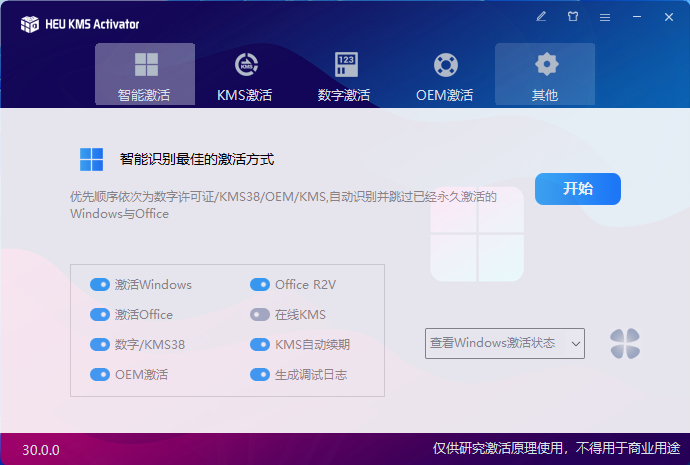Turn off KMS自动续期 toggle

click(260, 345)
